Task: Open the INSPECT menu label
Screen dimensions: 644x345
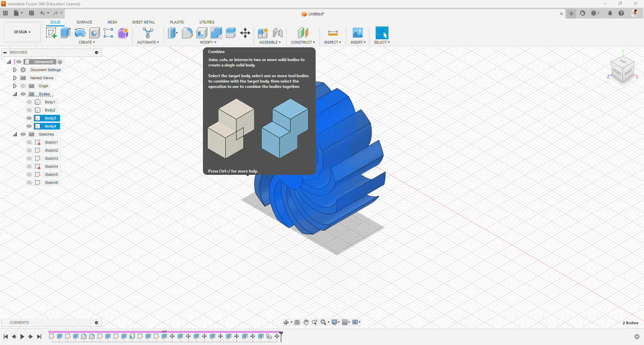Action: [x=333, y=42]
